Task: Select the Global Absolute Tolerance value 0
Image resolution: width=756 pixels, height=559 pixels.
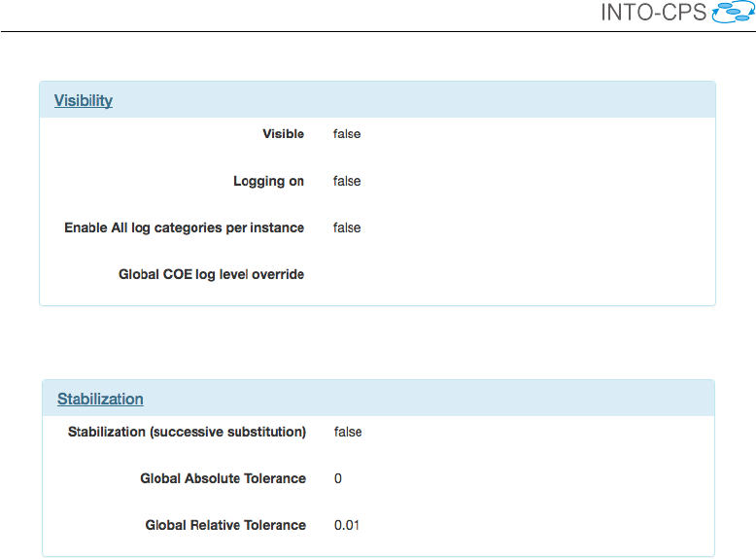Action: 338,478
